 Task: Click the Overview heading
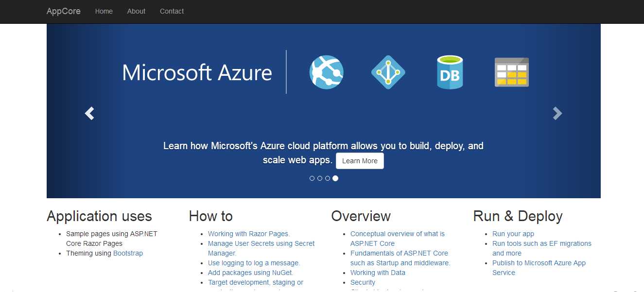361,216
